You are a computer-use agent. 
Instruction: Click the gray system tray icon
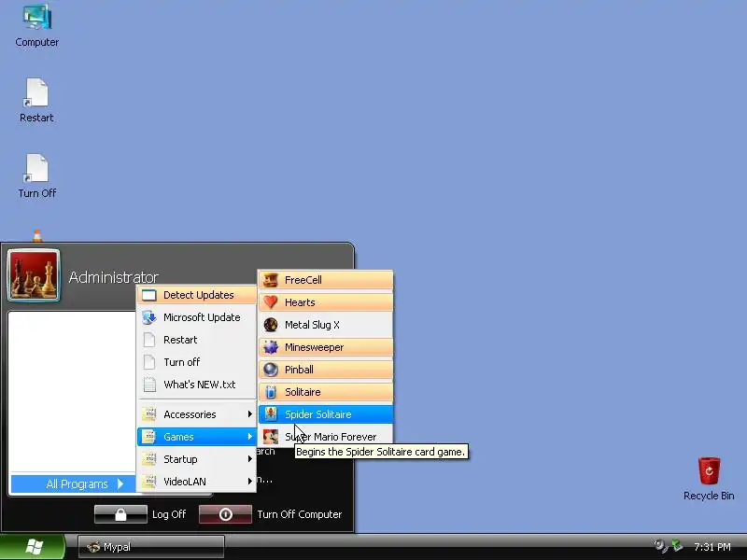point(661,546)
